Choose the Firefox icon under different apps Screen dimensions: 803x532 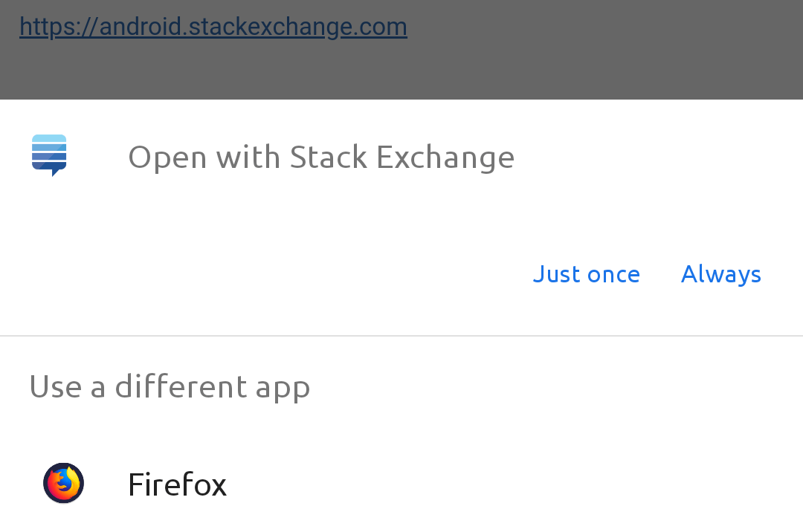pos(63,482)
